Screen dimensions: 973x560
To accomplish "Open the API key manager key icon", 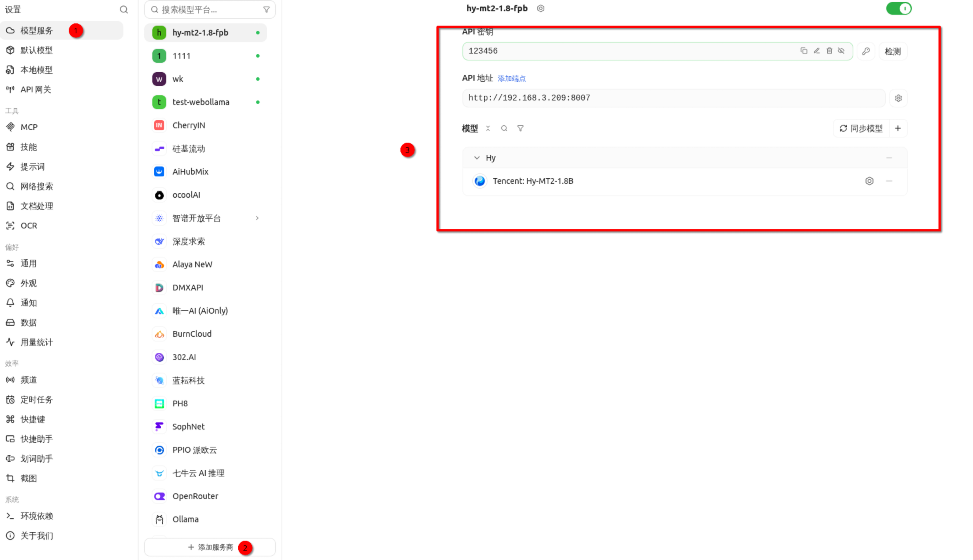I will pyautogui.click(x=866, y=51).
